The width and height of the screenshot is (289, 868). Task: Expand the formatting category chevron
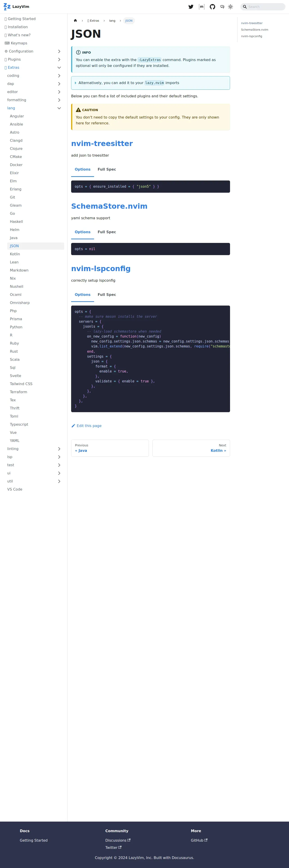[x=59, y=100]
